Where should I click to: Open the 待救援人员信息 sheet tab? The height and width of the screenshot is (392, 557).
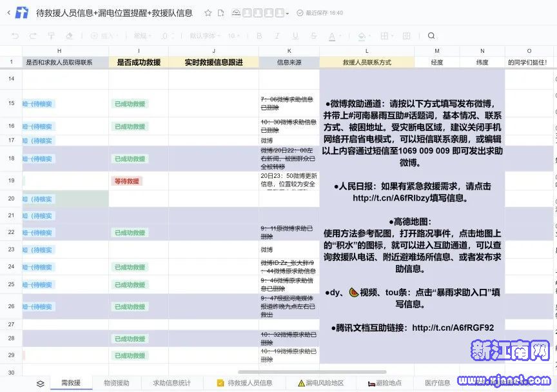[x=245, y=383]
